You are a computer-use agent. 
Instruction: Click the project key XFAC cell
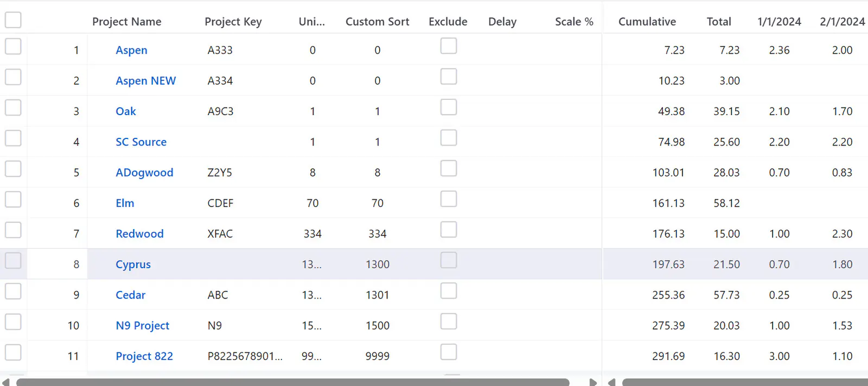pos(220,234)
